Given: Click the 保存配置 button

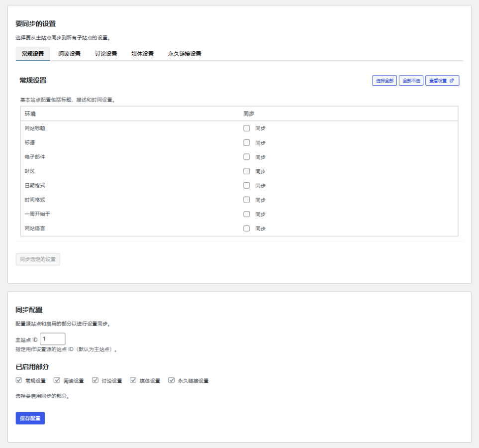Looking at the screenshot, I should [x=30, y=418].
